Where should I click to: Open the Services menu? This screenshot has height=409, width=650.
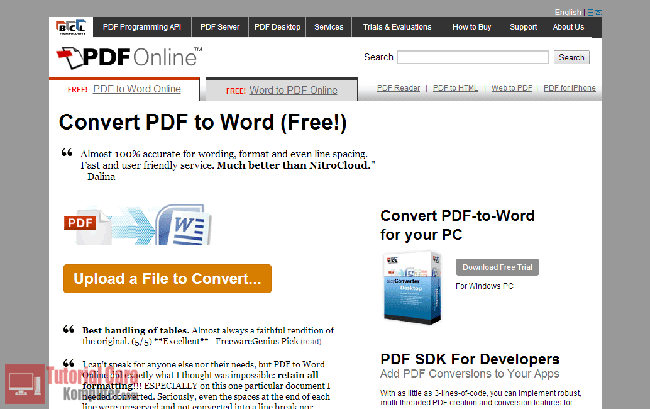tap(329, 27)
